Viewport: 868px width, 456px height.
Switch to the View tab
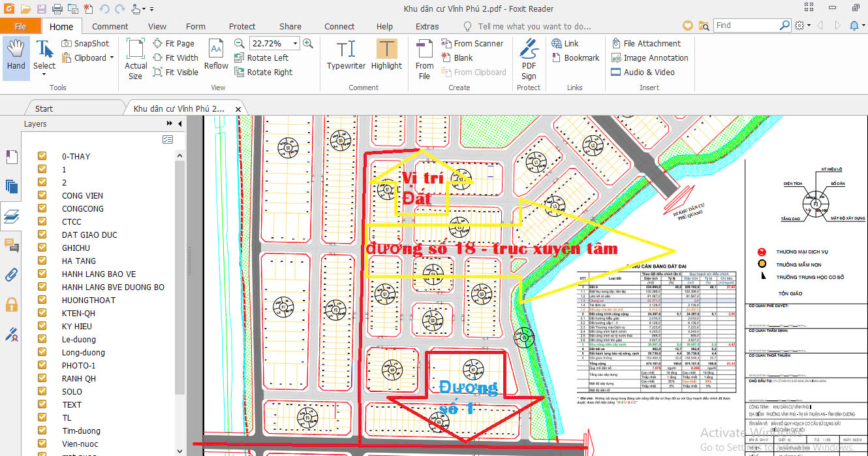(x=157, y=26)
